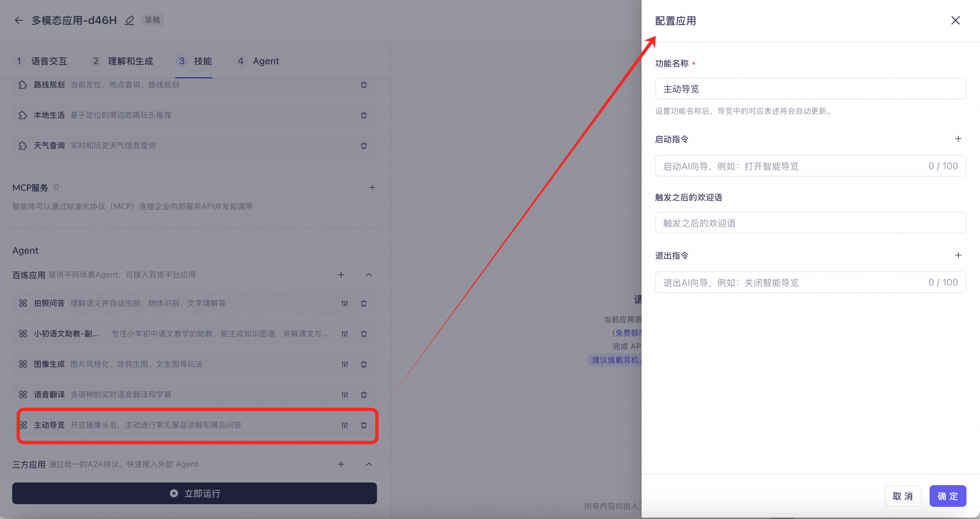Add another 退出指令 entry
The image size is (980, 519).
[x=958, y=255]
